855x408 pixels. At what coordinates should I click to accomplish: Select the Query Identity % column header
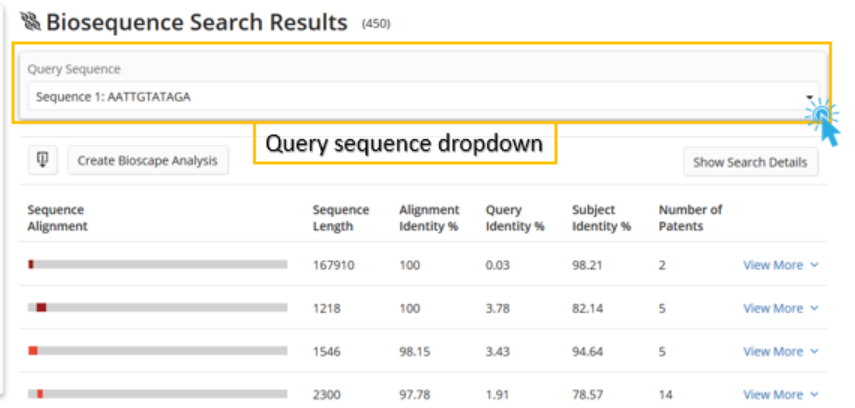[514, 218]
